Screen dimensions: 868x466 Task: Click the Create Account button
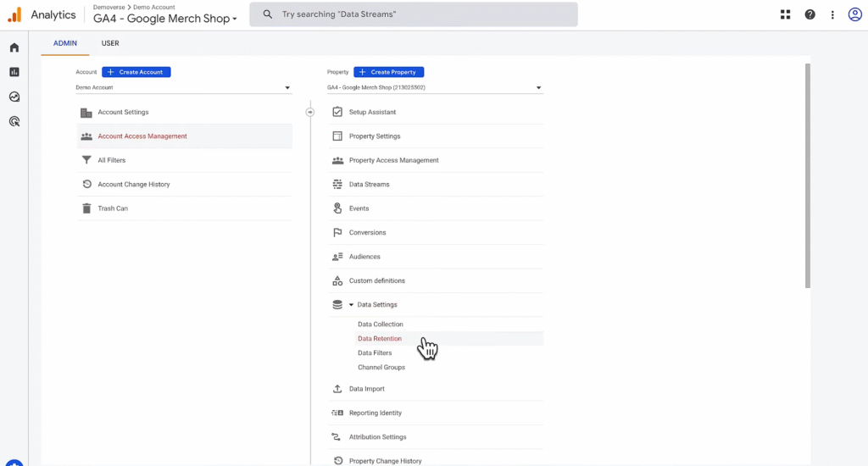coord(136,72)
